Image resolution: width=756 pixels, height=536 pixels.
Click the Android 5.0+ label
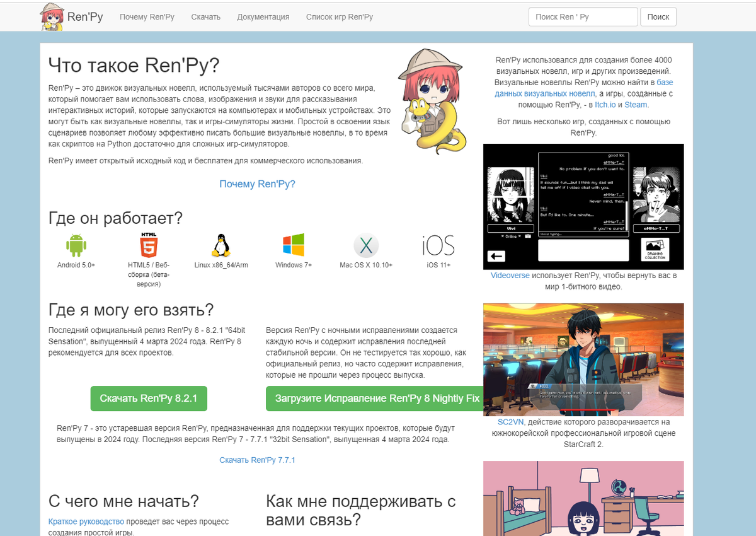76,265
